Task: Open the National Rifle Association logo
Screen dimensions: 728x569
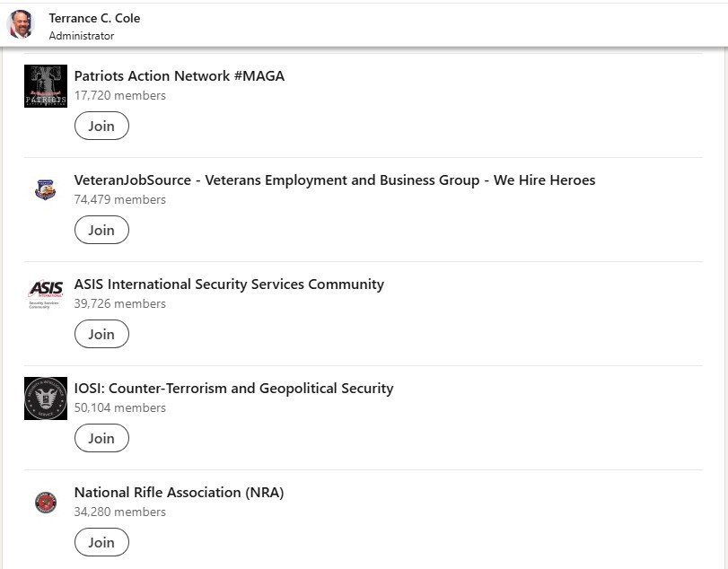Action: (x=46, y=503)
